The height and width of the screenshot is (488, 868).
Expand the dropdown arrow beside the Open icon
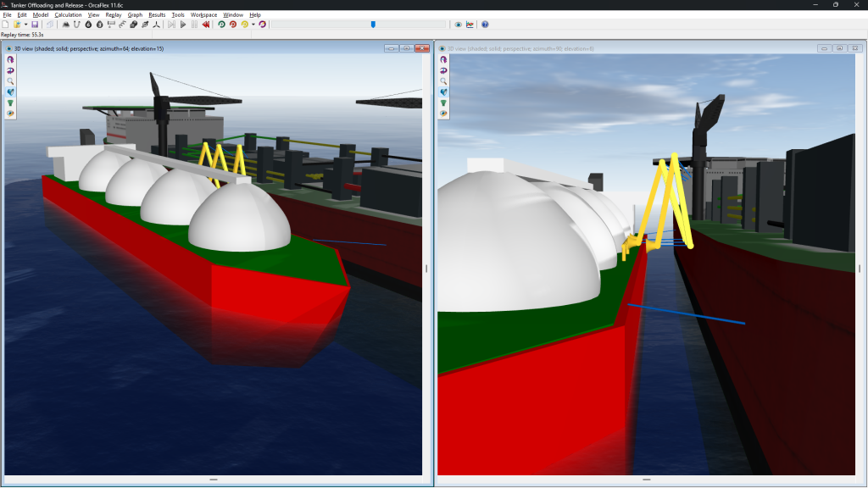(x=25, y=25)
